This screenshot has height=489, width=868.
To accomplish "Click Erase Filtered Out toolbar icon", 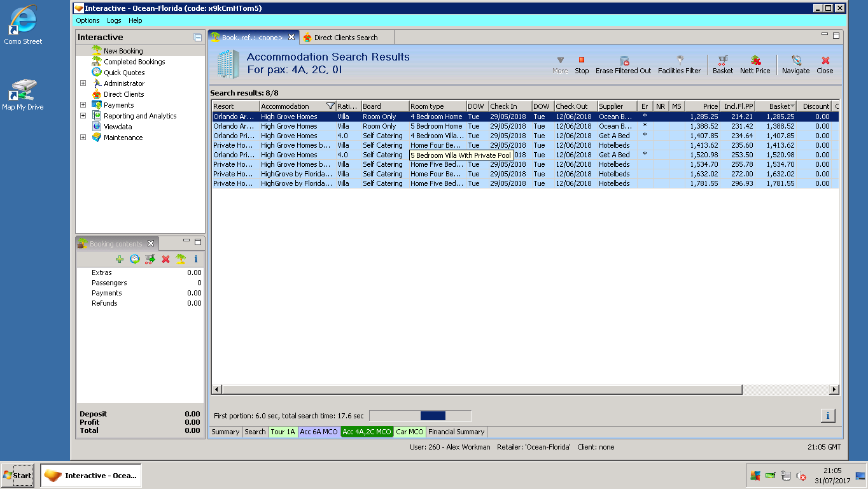I will pyautogui.click(x=624, y=60).
